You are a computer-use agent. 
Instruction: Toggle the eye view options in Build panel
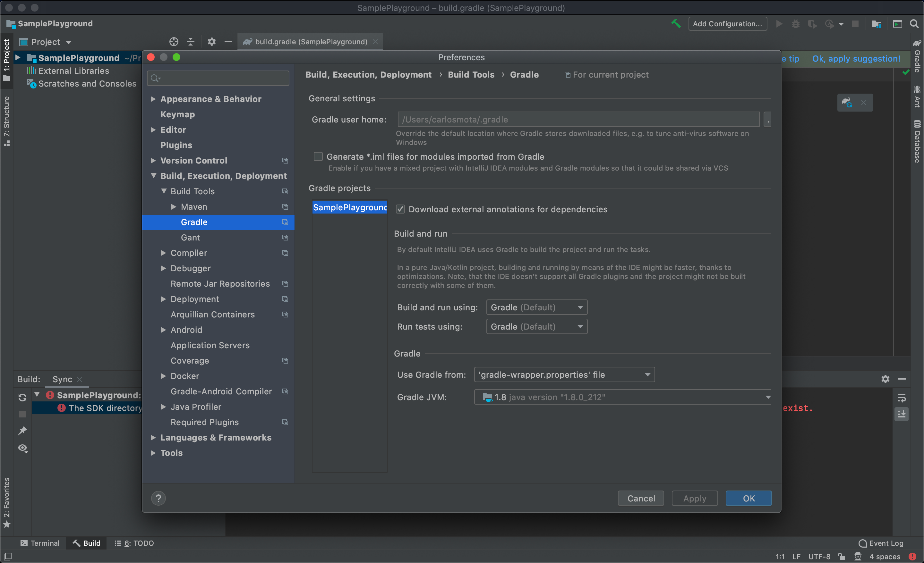point(22,448)
